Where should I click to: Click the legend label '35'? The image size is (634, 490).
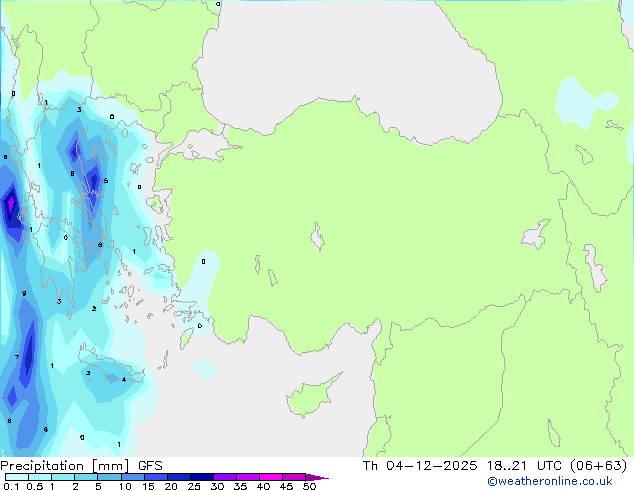240,486
